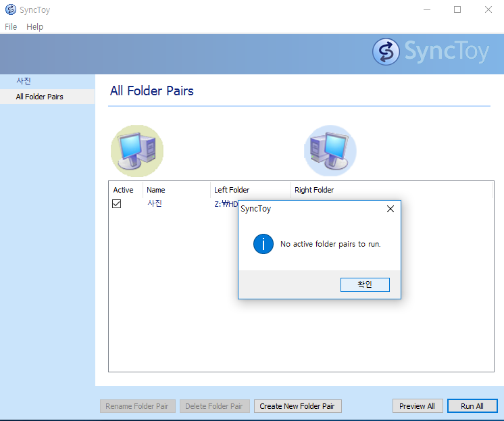Click the Z:₩HD left folder path
Viewport: 504px width, 421px height.
click(x=226, y=204)
